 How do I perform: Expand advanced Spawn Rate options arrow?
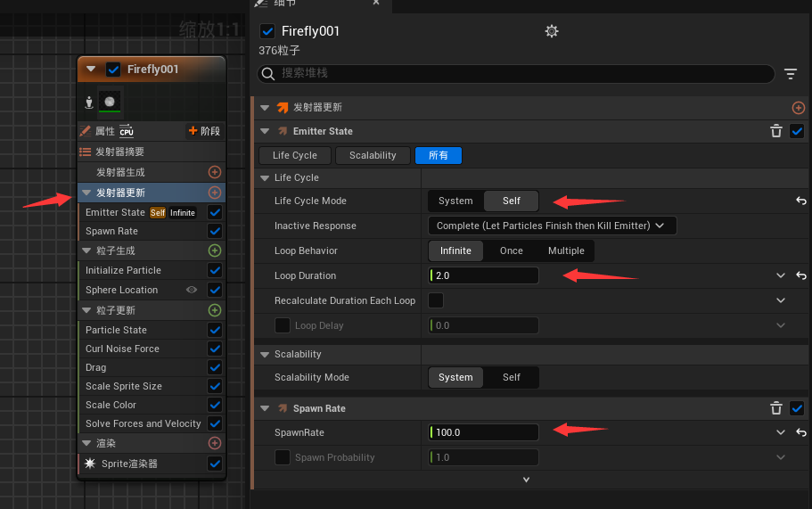[x=526, y=480]
